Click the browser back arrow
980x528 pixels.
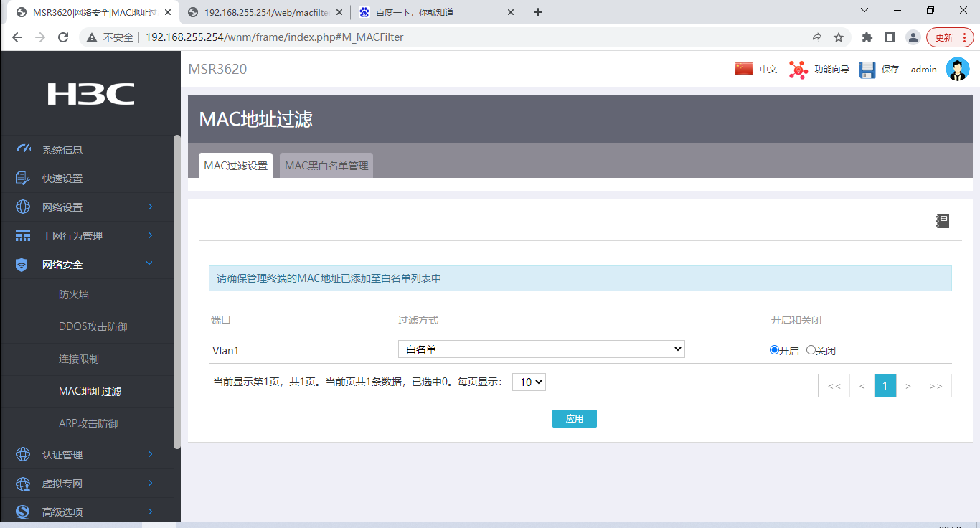point(17,37)
